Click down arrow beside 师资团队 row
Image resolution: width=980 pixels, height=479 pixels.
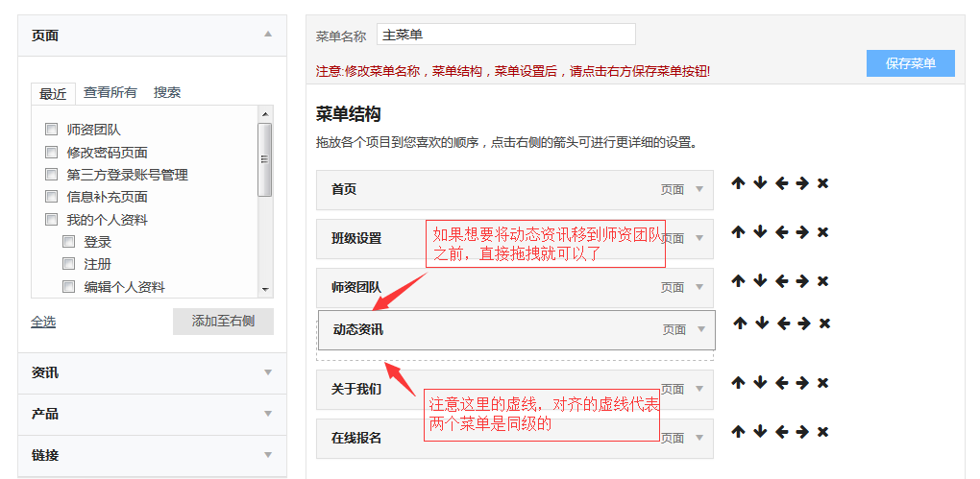pyautogui.click(x=759, y=281)
